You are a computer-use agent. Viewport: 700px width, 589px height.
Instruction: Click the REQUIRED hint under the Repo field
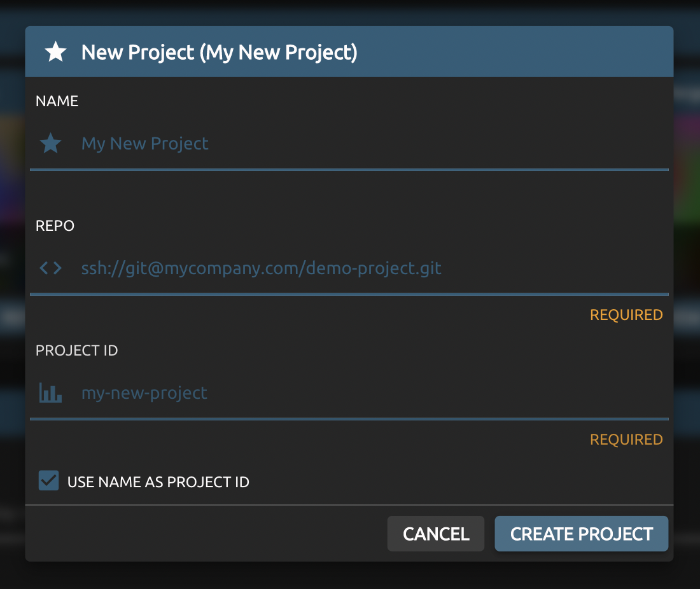point(626,315)
